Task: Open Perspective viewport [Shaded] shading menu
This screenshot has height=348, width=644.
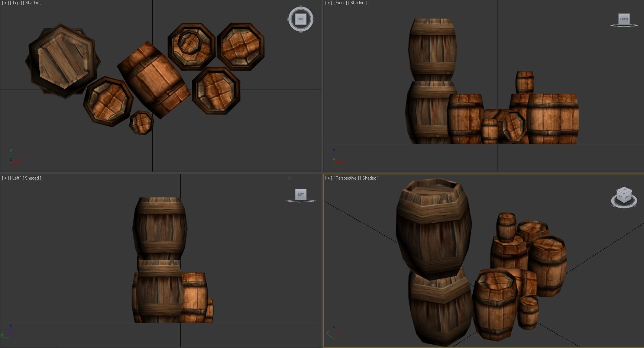Action: (369, 178)
